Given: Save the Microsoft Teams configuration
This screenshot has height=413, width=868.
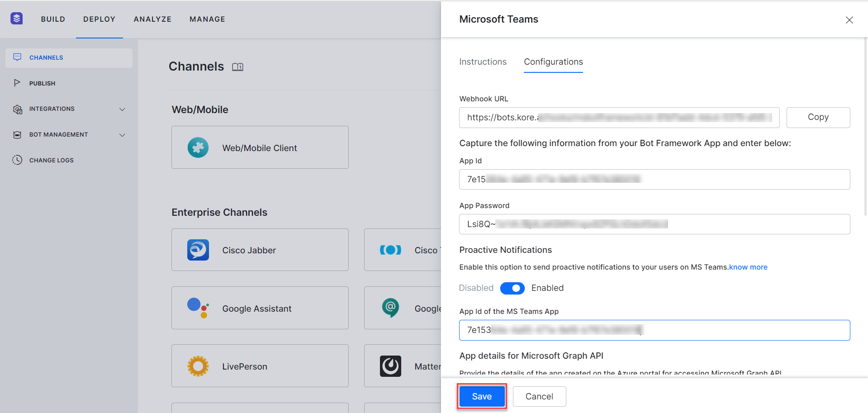Looking at the screenshot, I should pos(481,396).
